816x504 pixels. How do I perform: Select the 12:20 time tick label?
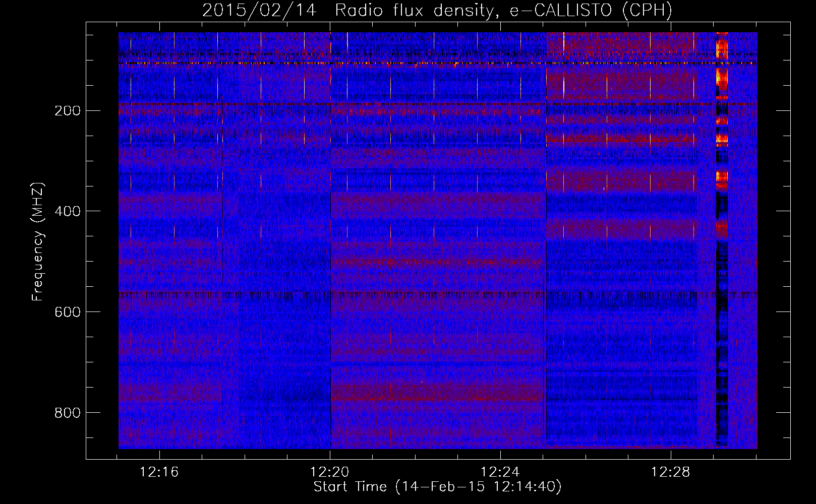pos(330,472)
